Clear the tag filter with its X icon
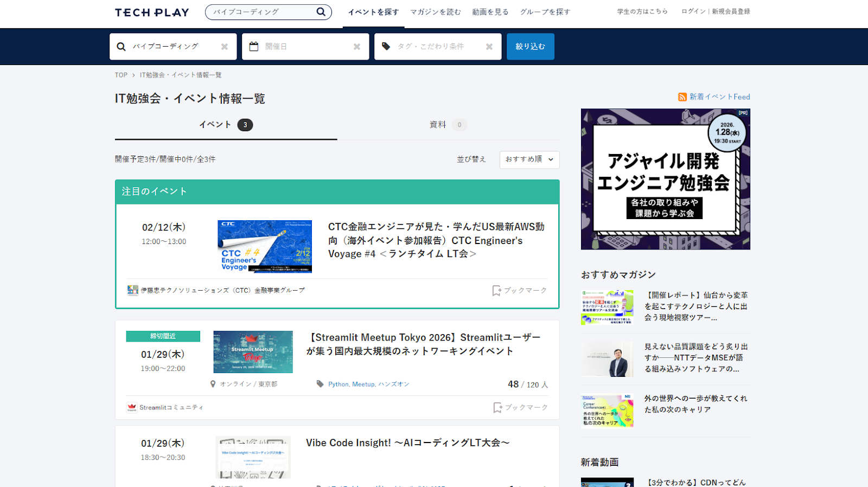 tap(489, 47)
